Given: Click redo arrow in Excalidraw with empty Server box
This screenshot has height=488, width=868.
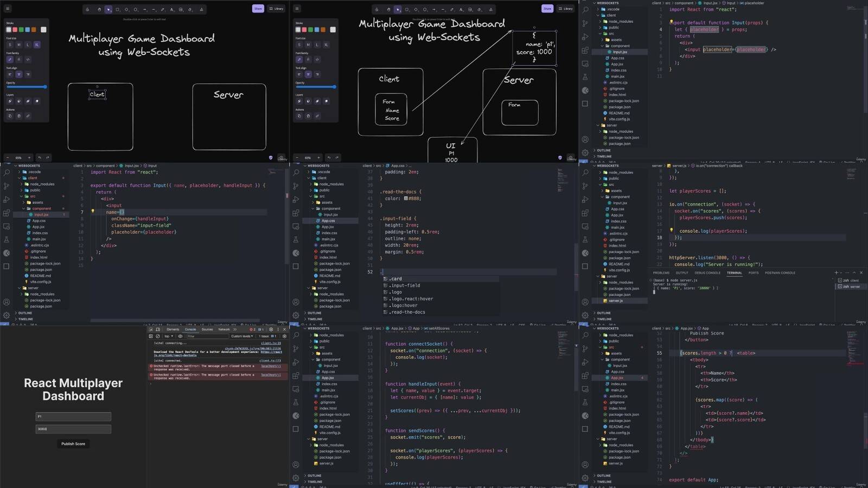Looking at the screenshot, I should (x=47, y=157).
